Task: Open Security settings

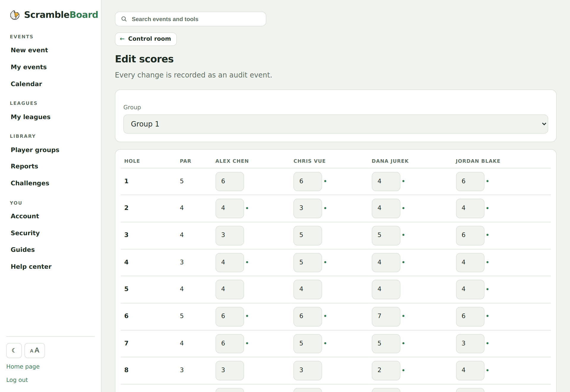Action: tap(25, 233)
